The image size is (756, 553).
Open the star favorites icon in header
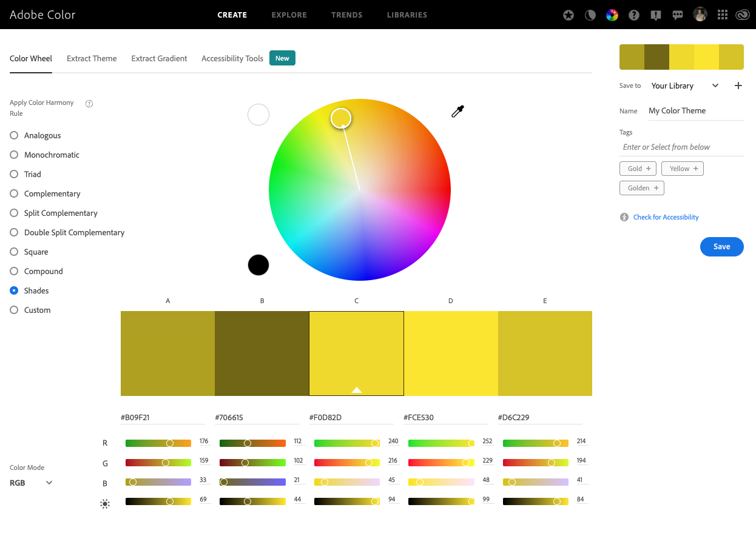[x=569, y=15]
